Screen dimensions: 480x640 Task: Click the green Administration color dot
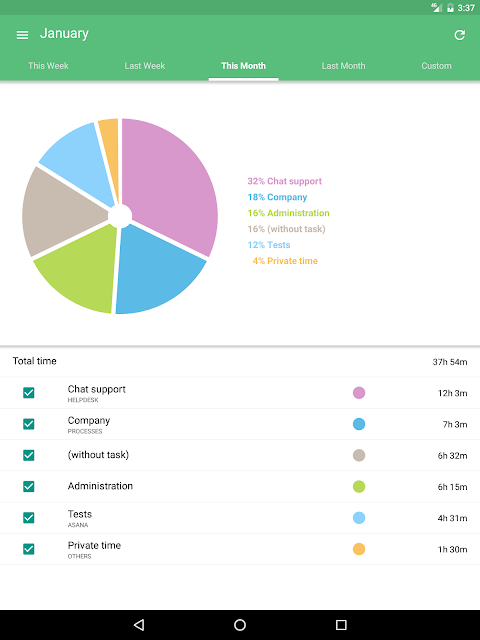tap(359, 487)
